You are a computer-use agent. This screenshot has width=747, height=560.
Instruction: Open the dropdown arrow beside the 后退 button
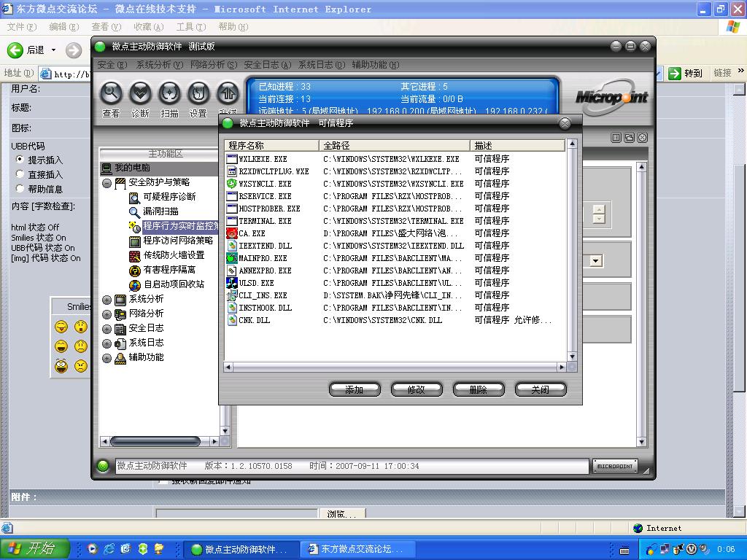53,50
